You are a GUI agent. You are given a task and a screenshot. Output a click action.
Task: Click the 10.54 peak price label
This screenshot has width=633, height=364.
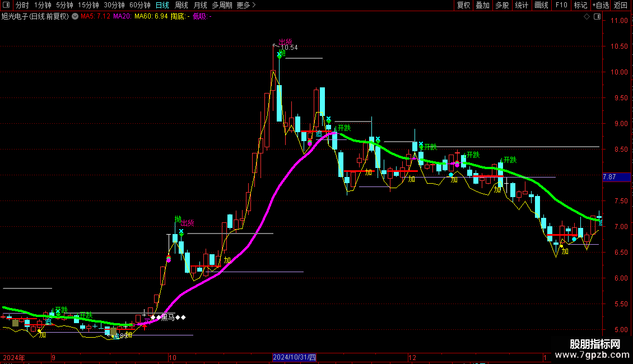(290, 48)
